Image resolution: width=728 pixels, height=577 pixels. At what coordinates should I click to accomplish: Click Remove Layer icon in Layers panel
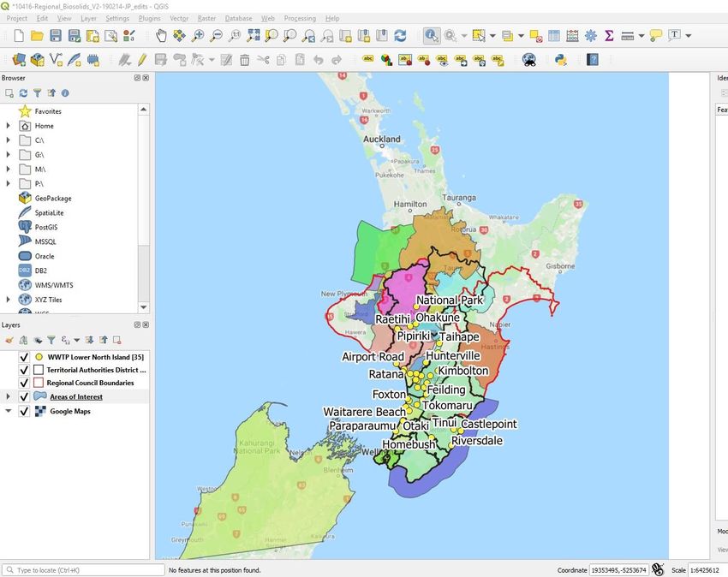[117, 340]
